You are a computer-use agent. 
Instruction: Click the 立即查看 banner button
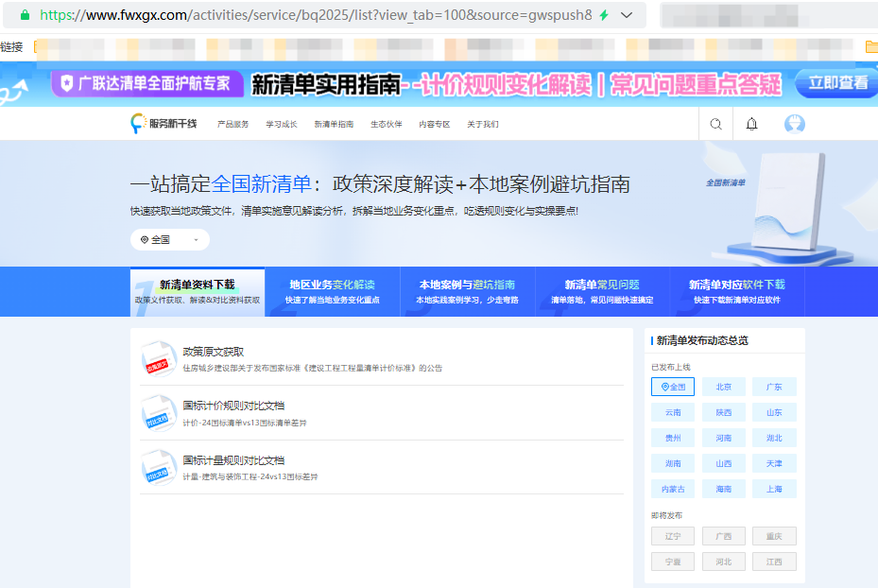[837, 84]
